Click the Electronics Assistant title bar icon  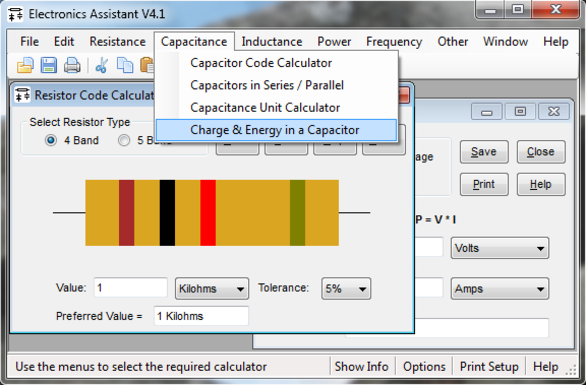pyautogui.click(x=15, y=14)
